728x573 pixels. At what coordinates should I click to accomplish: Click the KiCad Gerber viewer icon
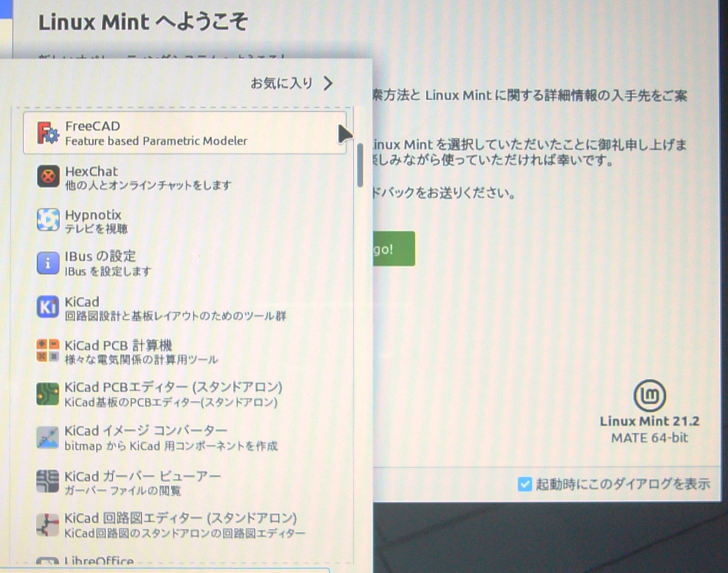tap(48, 481)
